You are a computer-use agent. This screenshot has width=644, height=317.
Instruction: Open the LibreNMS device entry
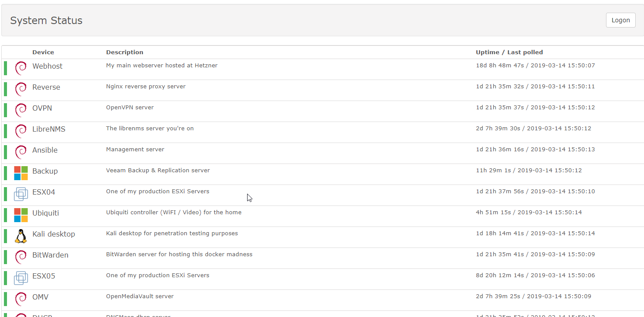[x=49, y=129]
